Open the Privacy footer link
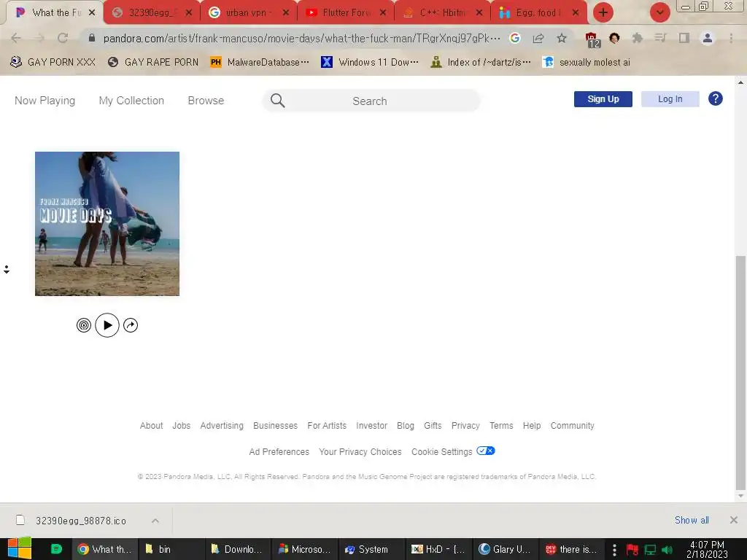Screen dimensions: 747x560 [x=465, y=426]
